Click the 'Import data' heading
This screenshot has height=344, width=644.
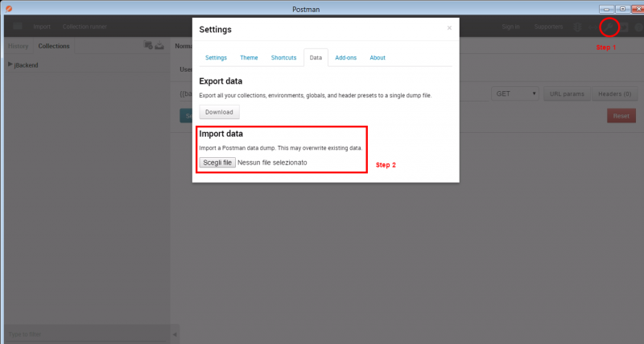click(221, 134)
